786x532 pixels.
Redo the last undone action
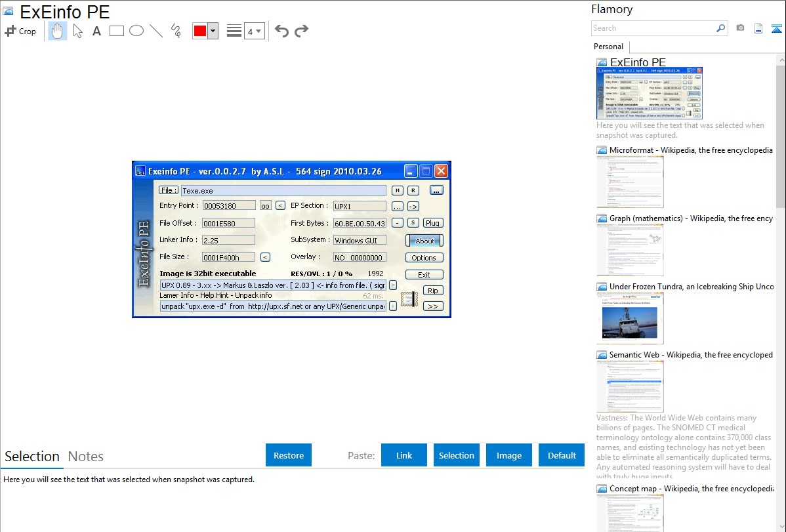[301, 31]
